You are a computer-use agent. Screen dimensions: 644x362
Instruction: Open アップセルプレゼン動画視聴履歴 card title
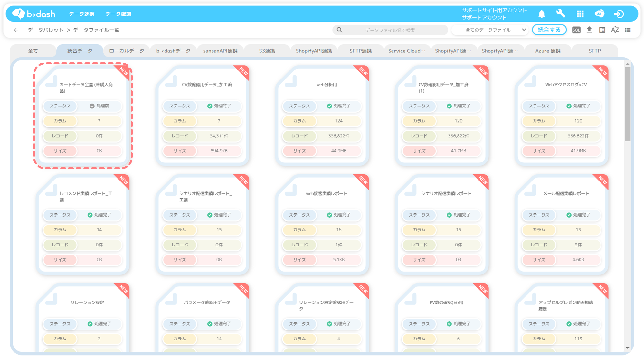[566, 305]
